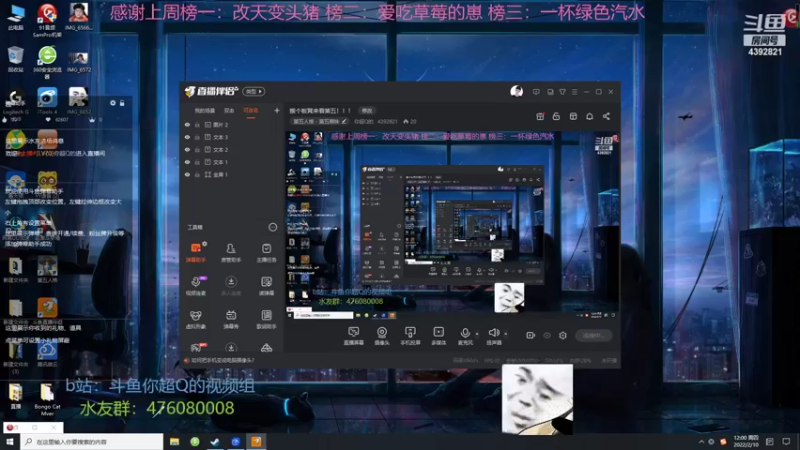The image size is (800, 450).
Task: Toggle visibility of 图片 2 layer
Action: [187, 124]
